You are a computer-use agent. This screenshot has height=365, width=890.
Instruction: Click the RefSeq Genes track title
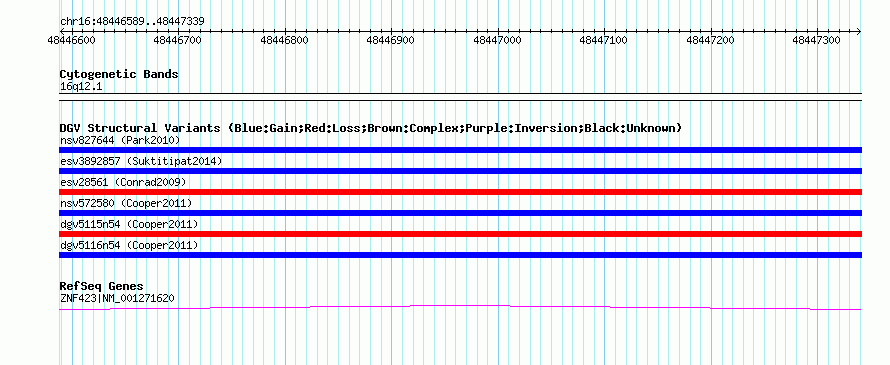point(102,286)
